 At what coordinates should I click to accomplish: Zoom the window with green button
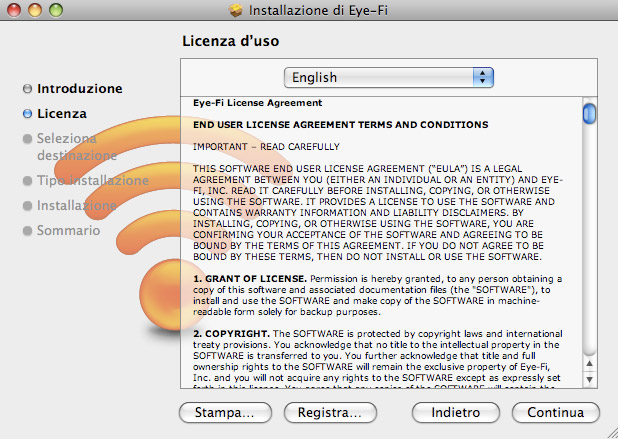[56, 10]
